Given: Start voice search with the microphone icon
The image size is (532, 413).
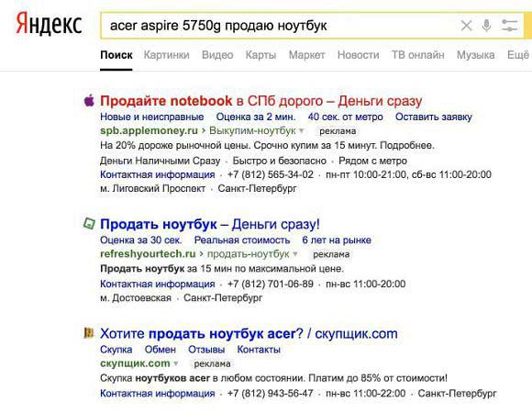Looking at the screenshot, I should (486, 26).
